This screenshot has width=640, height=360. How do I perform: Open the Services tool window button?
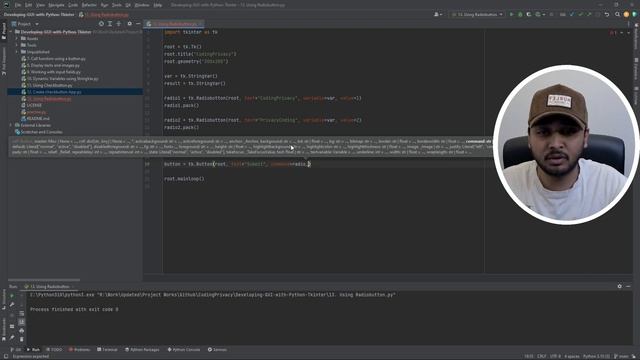click(x=217, y=350)
